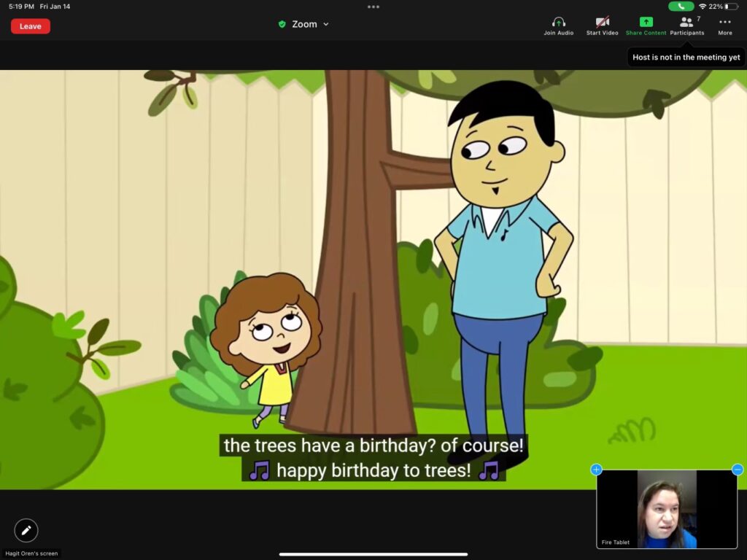Click the 'Fire Tablet' name label
Image resolution: width=747 pixels, height=560 pixels.
(x=616, y=542)
